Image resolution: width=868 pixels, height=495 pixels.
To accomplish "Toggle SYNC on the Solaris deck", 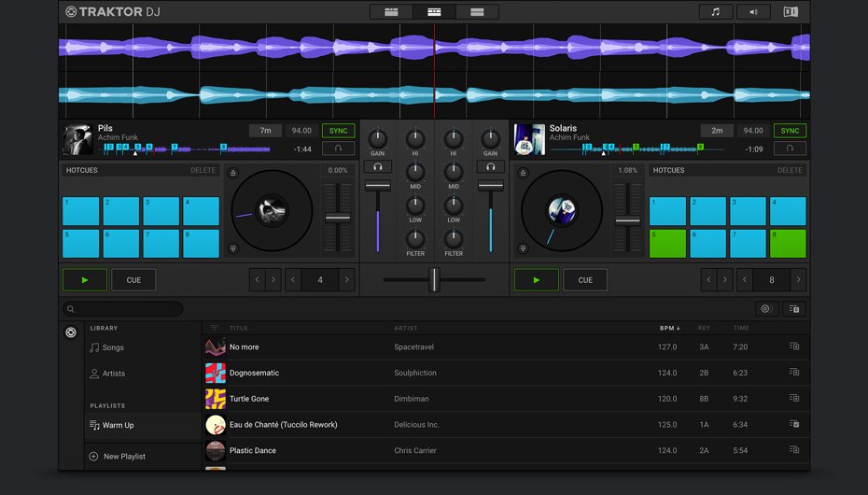I will [x=790, y=131].
